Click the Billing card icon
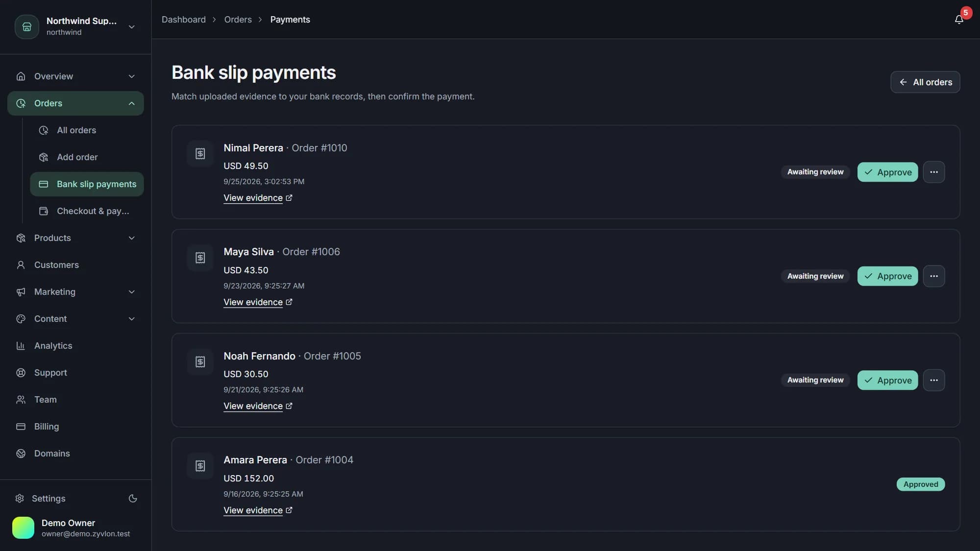Screen dimensions: 980x551 coord(21,427)
